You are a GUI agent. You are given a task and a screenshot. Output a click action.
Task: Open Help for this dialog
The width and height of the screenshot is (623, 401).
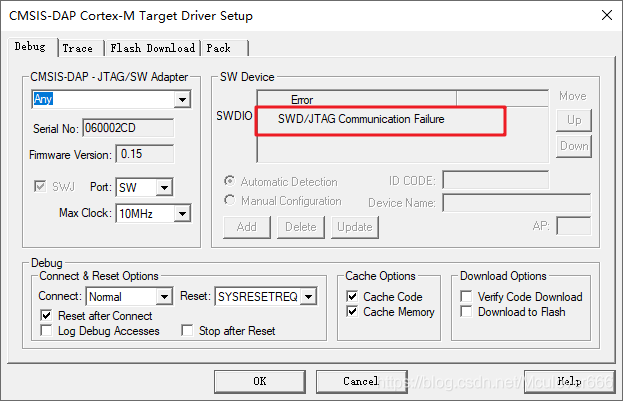[569, 382]
